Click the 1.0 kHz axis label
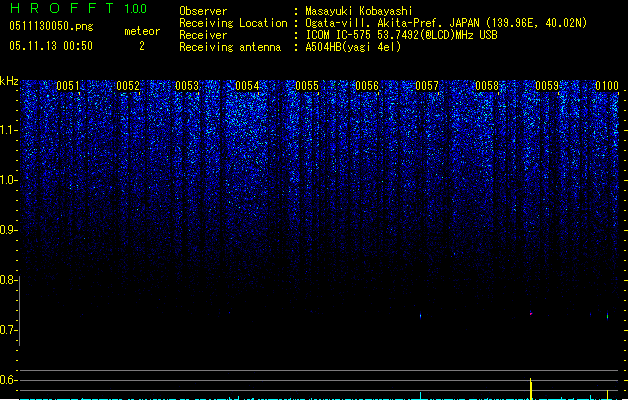629x400 pixels. (x=8, y=180)
